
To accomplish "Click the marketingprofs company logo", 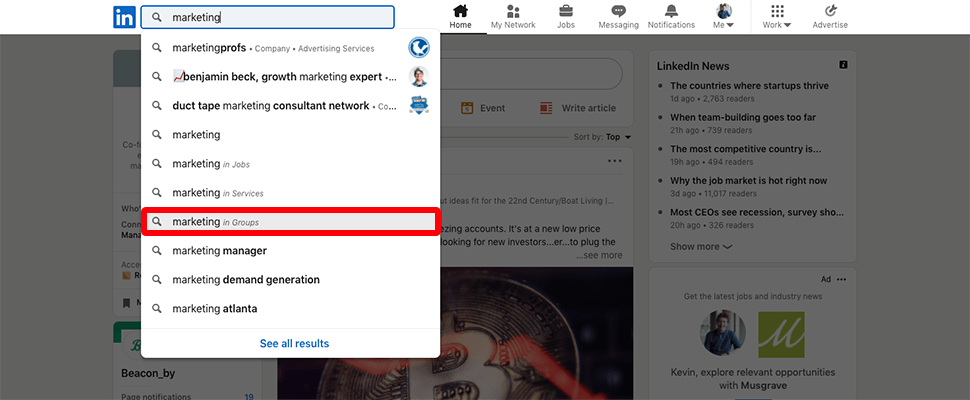I will coord(419,48).
